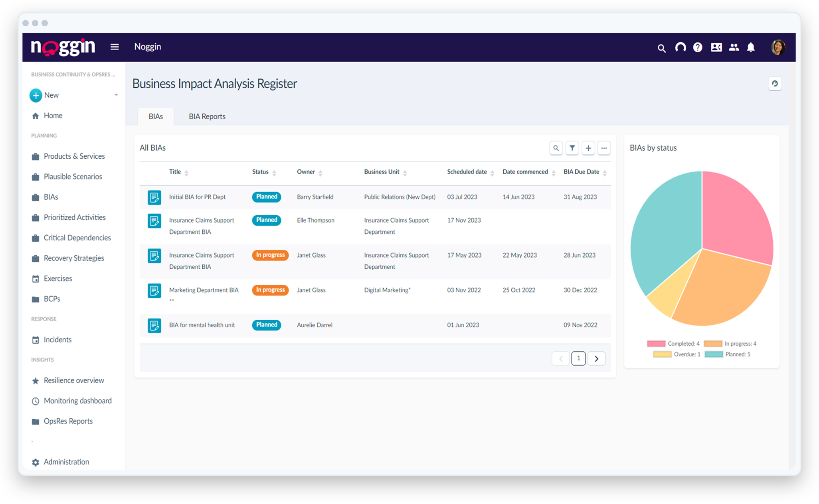Toggle sort by BIA Due Date

coord(605,172)
